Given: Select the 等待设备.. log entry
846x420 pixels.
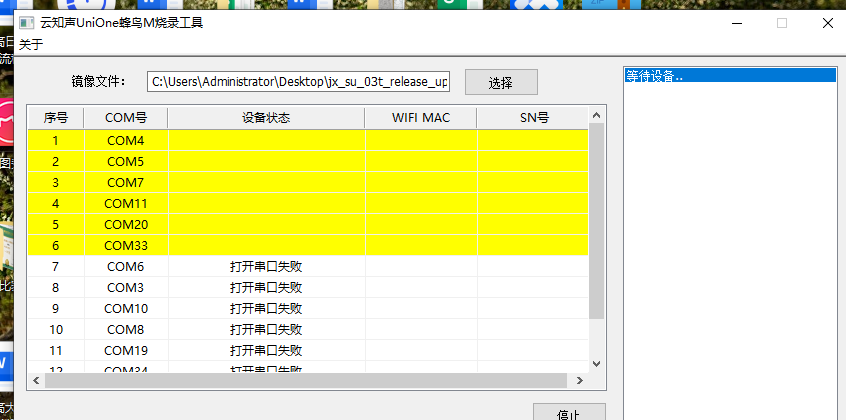Looking at the screenshot, I should tap(728, 76).
